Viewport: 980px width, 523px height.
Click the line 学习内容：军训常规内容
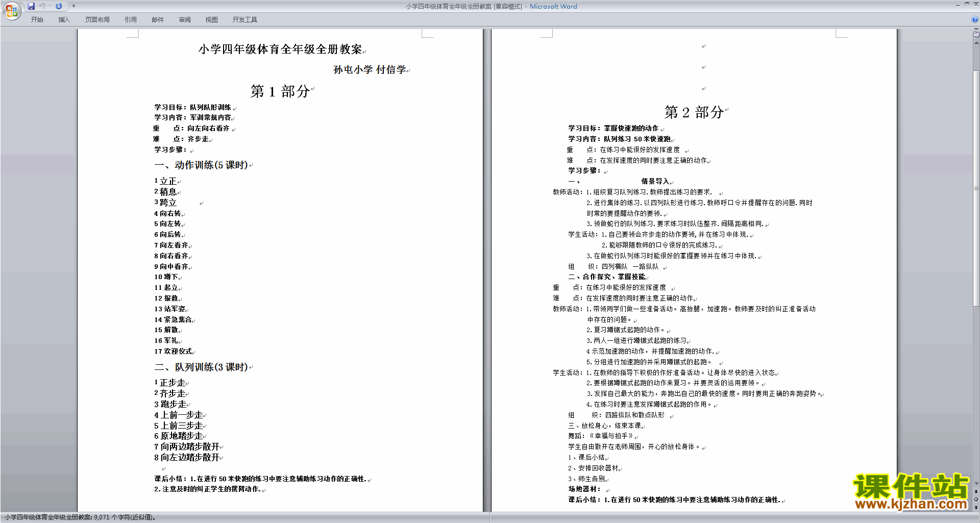(x=193, y=117)
